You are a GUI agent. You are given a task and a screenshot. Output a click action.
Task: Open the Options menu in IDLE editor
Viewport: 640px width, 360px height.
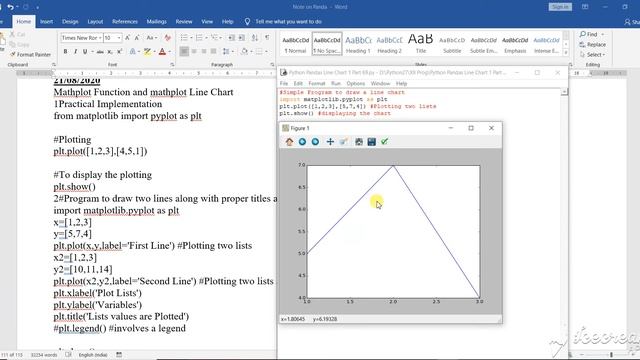point(356,83)
